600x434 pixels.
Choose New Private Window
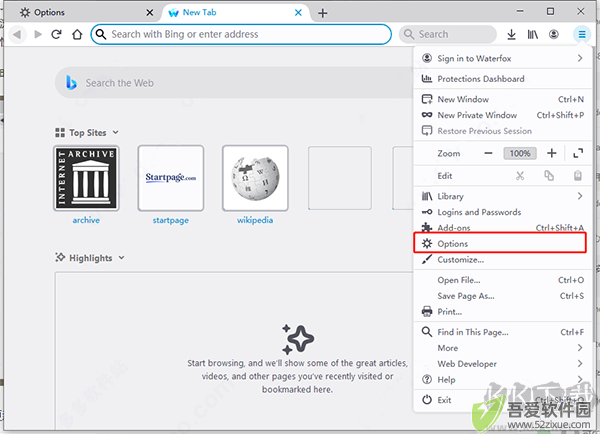tap(502, 115)
